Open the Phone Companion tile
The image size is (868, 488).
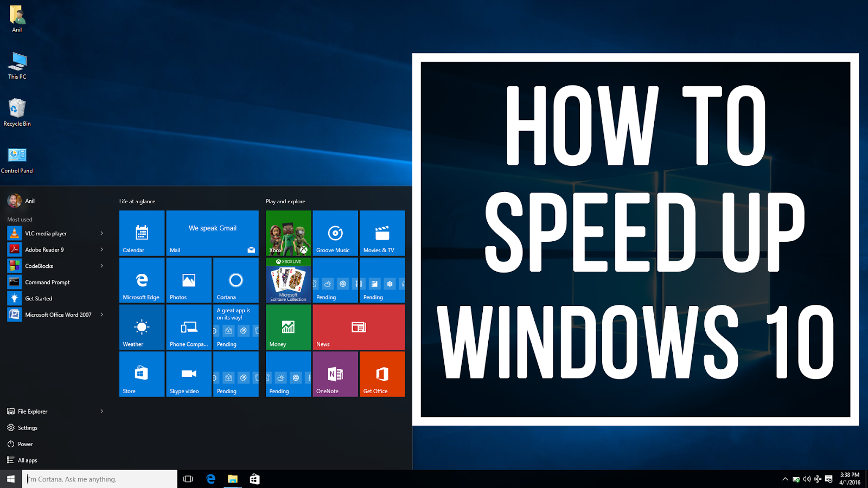(x=189, y=327)
